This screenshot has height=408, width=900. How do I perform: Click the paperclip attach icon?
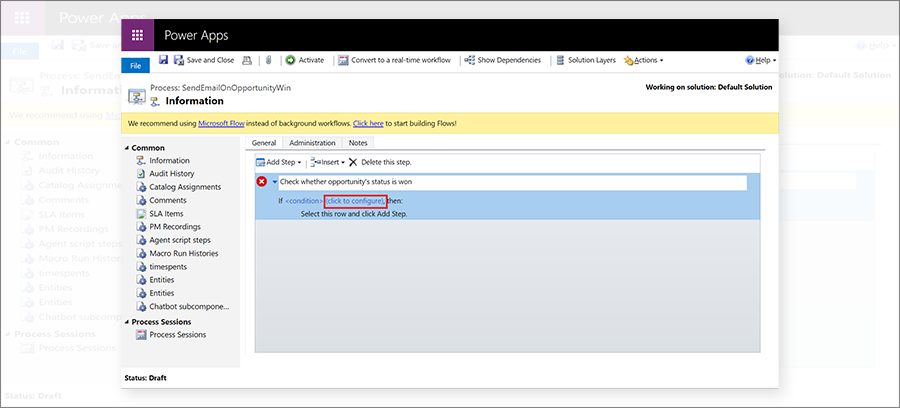[267, 60]
